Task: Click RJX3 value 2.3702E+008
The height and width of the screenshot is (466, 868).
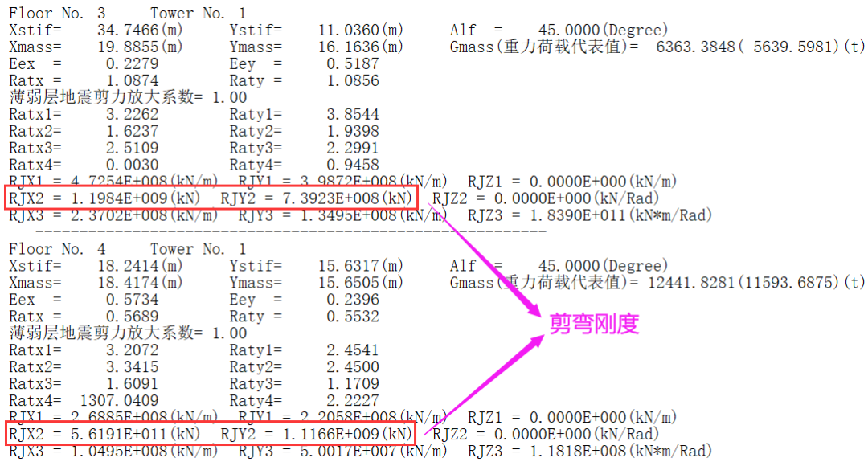Action: (x=118, y=215)
